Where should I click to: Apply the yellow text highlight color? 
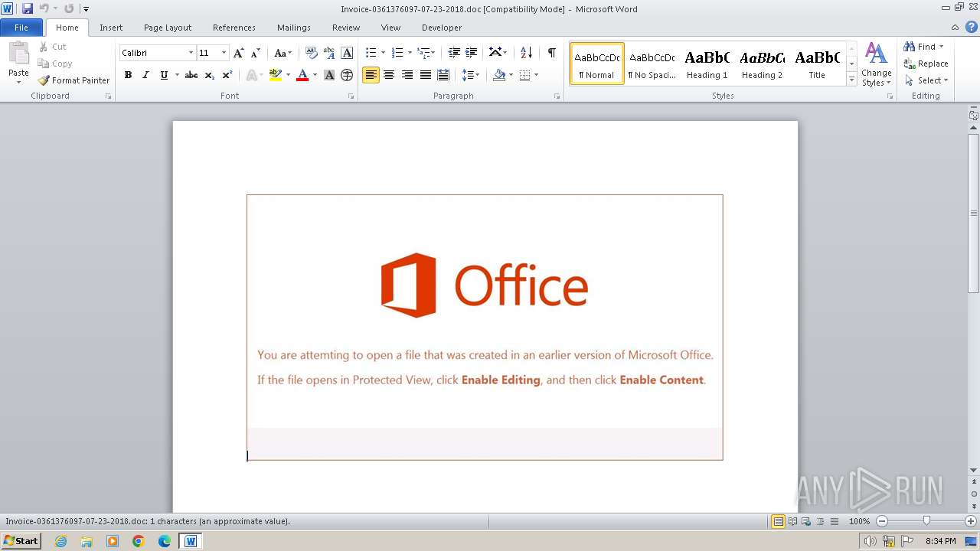click(276, 75)
